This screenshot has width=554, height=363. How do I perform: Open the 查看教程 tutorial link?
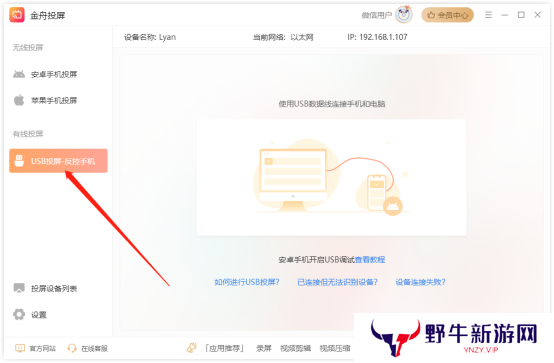tap(370, 260)
